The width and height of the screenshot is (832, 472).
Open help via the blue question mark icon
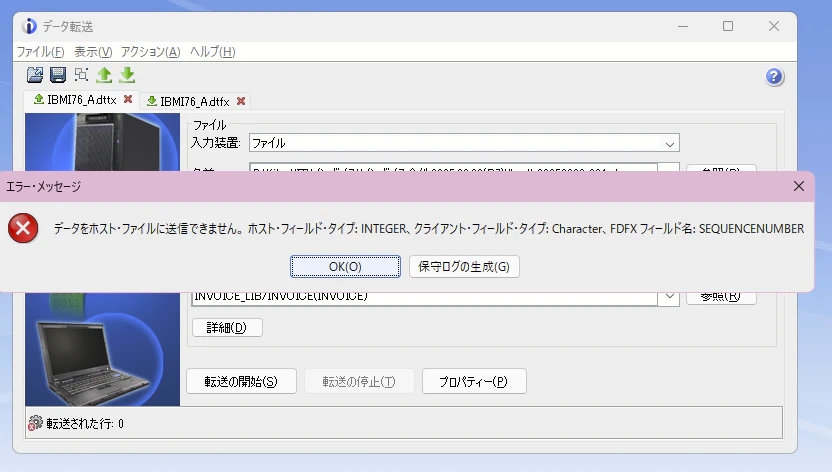point(774,76)
